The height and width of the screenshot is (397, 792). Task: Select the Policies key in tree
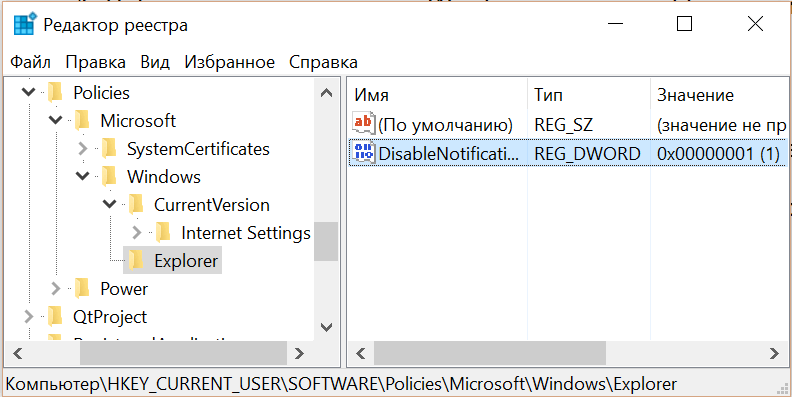[101, 93]
